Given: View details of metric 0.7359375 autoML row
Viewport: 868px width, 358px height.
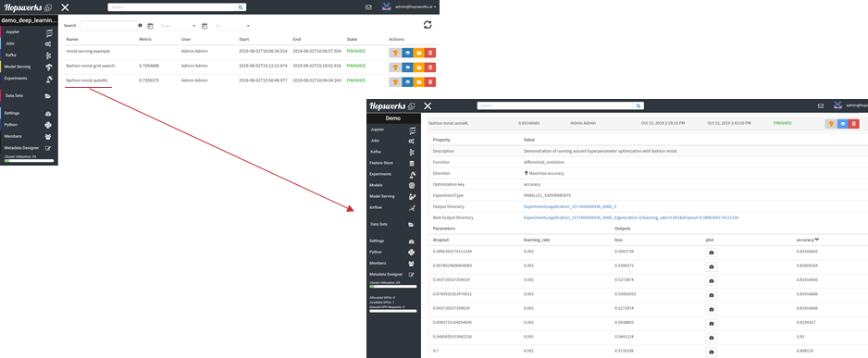Looking at the screenshot, I should (407, 82).
